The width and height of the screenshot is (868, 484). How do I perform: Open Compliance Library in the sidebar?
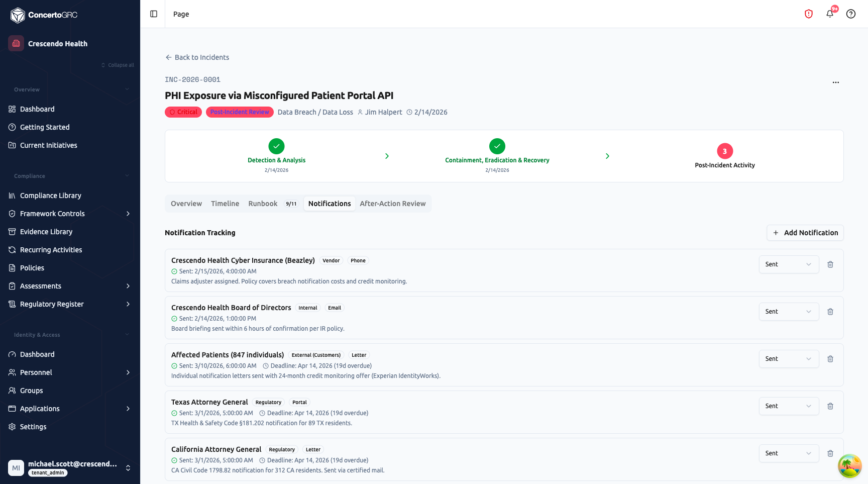coord(70,196)
